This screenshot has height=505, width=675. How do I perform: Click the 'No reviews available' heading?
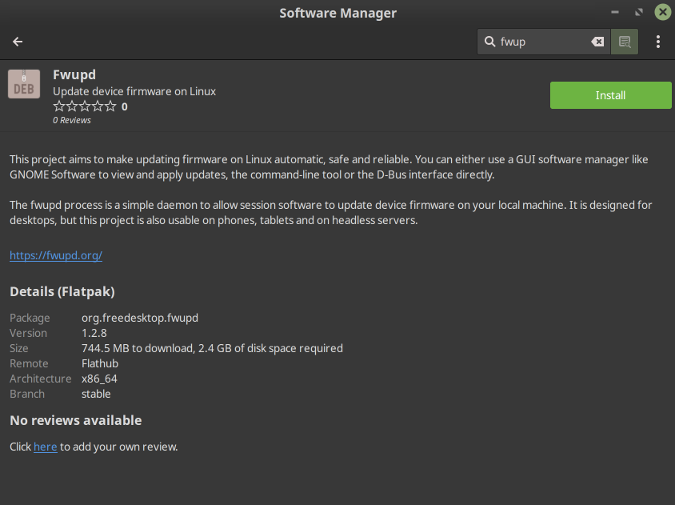(x=76, y=420)
